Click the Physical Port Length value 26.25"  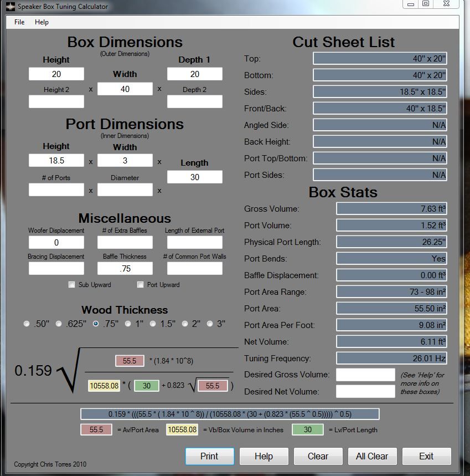pos(391,242)
